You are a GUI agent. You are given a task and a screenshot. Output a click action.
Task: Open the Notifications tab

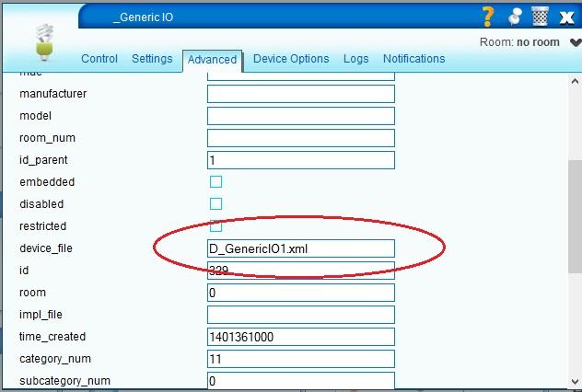[x=413, y=59]
